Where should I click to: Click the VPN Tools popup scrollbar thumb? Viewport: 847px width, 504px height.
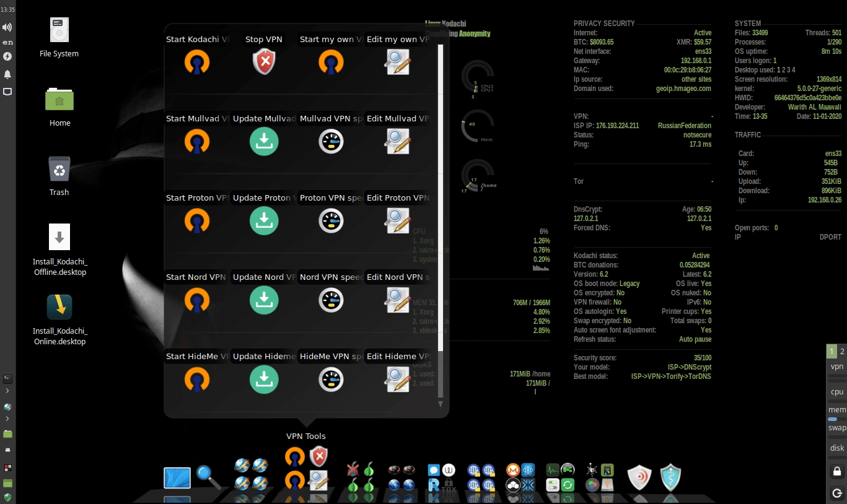tap(441, 198)
